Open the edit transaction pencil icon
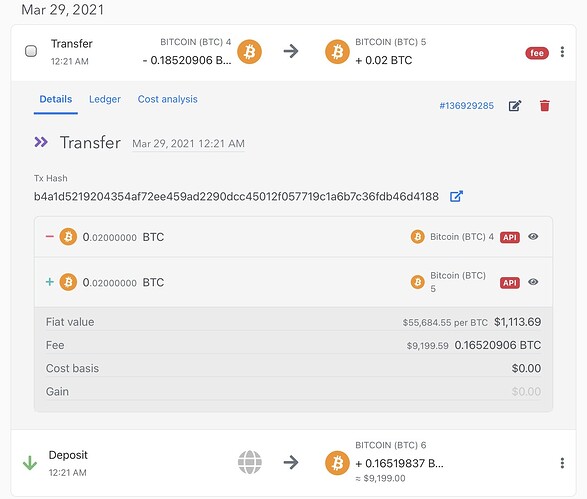This screenshot has height=499, width=587. click(515, 106)
